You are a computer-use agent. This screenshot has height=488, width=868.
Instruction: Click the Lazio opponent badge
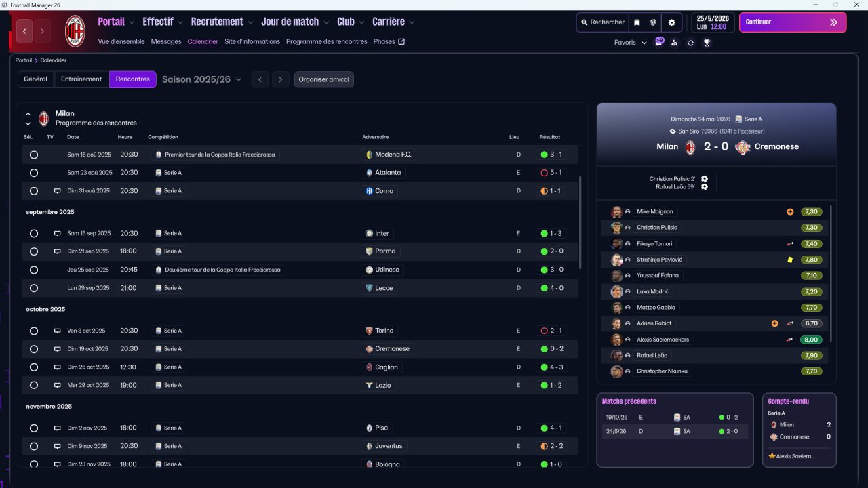click(370, 386)
